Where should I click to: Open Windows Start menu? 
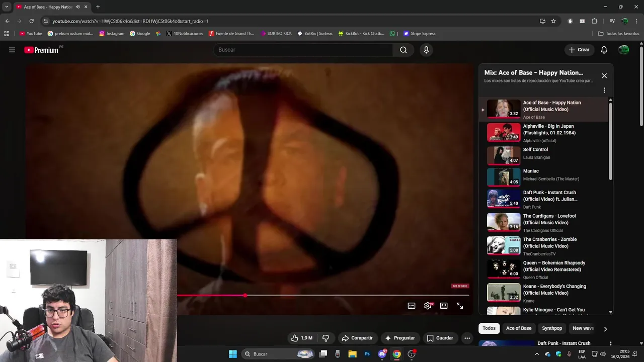233,354
